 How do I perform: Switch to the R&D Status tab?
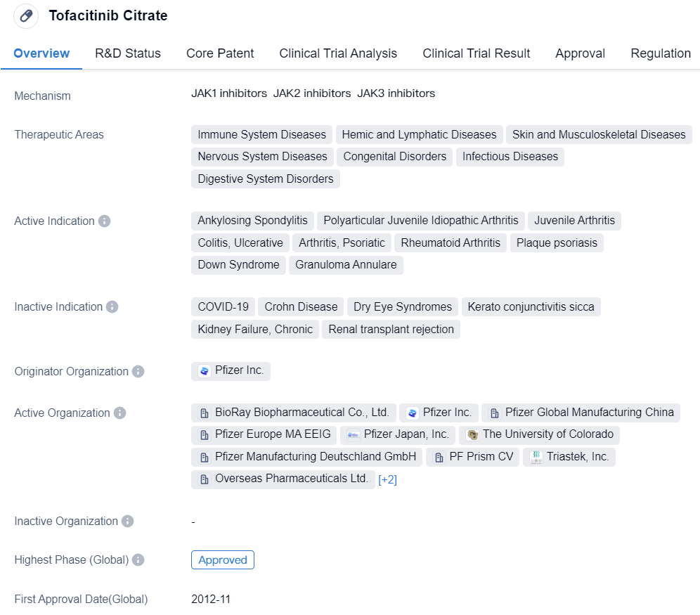(x=128, y=53)
